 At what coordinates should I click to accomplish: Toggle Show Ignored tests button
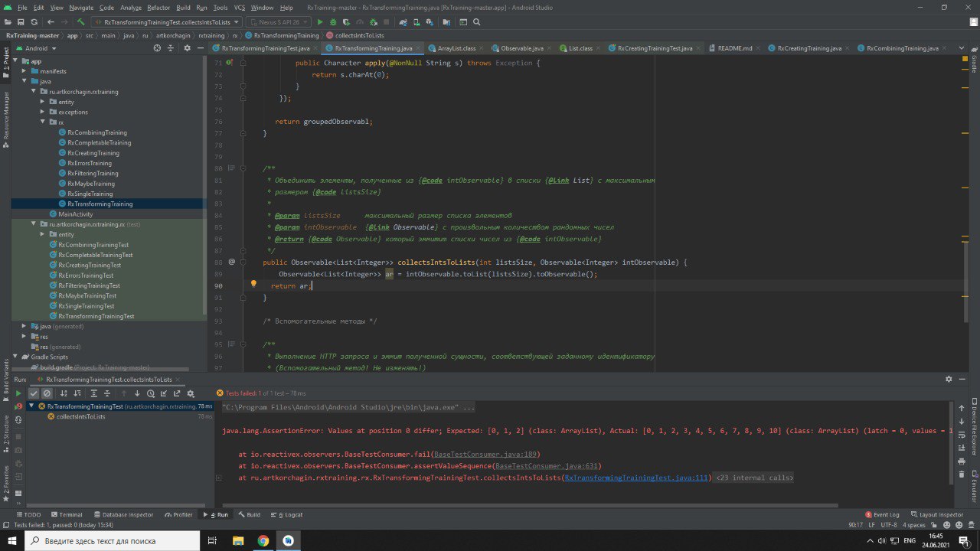point(47,393)
